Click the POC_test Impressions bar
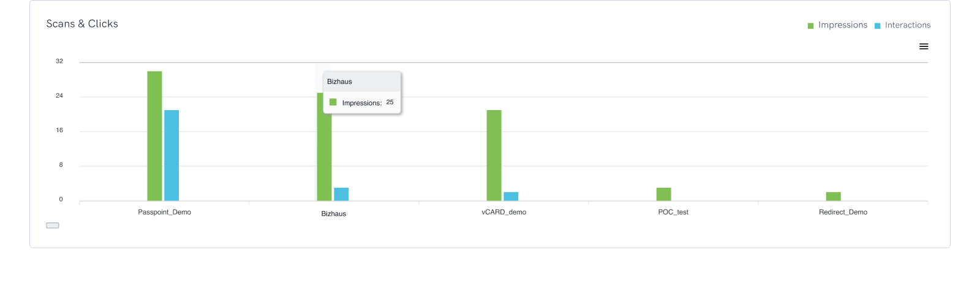This screenshot has height=307, width=980. click(x=663, y=194)
